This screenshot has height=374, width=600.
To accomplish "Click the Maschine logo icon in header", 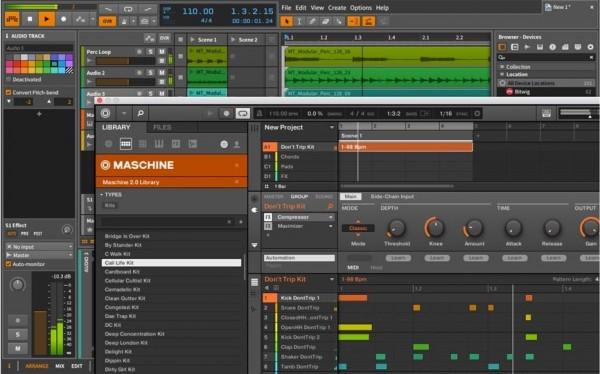I will point(106,113).
